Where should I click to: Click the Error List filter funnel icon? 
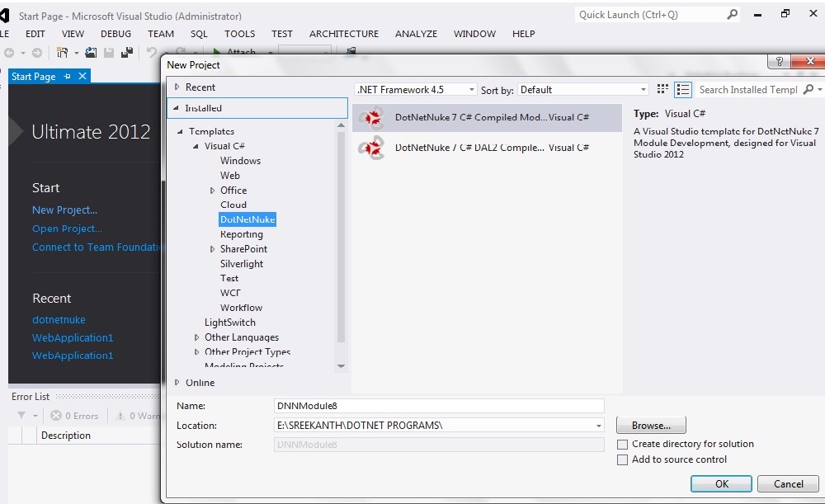pos(21,415)
